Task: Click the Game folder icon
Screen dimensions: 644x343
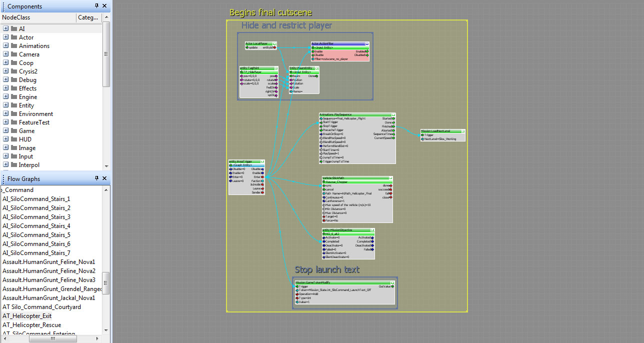Action: (14, 131)
